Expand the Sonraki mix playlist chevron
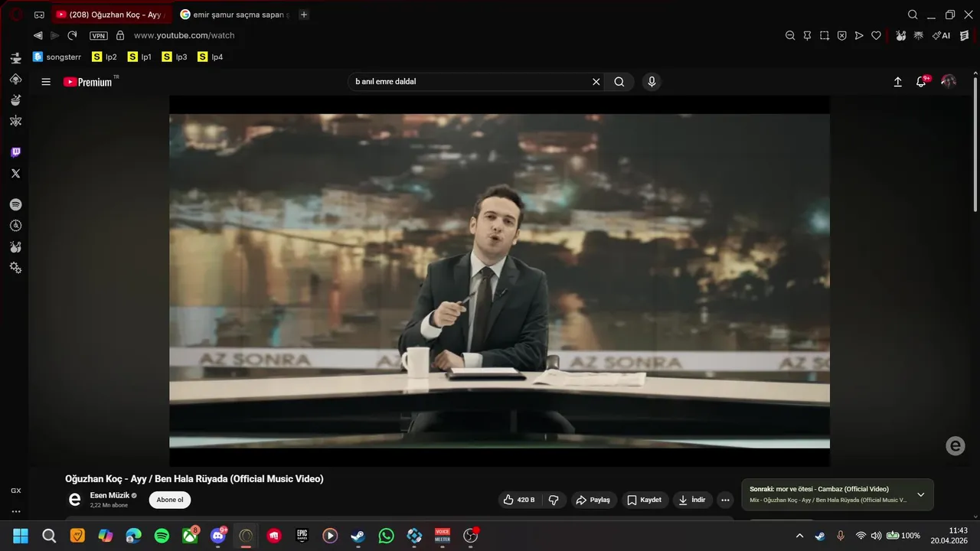This screenshot has width=980, height=551. [921, 494]
